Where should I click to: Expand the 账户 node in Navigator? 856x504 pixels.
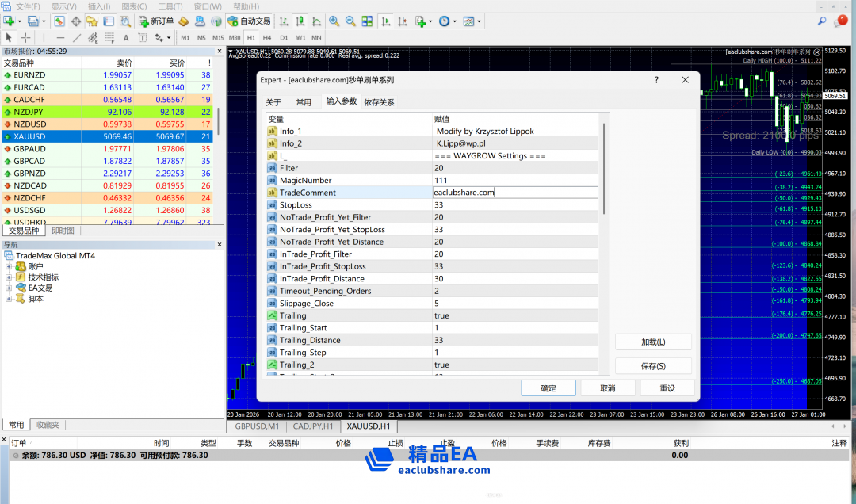click(10, 267)
